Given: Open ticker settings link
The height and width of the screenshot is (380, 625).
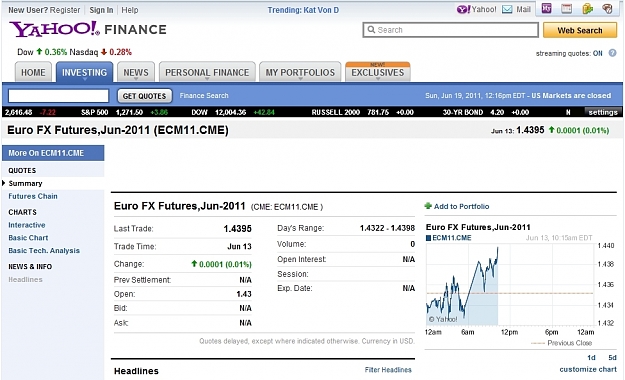Looking at the screenshot, I should click(603, 112).
